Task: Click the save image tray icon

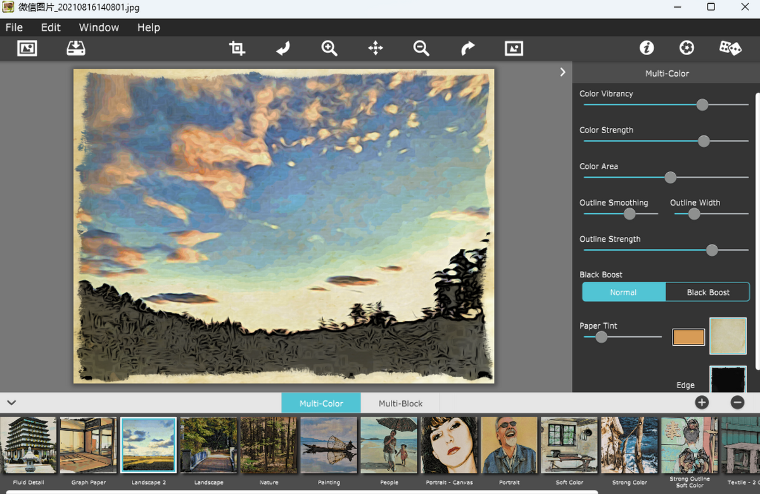Action: pos(76,48)
